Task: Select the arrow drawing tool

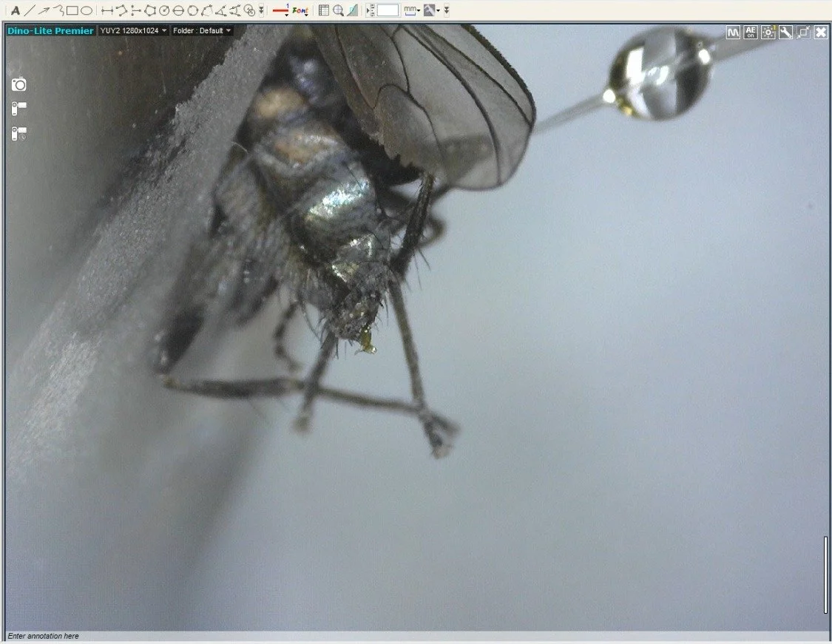Action: click(44, 10)
